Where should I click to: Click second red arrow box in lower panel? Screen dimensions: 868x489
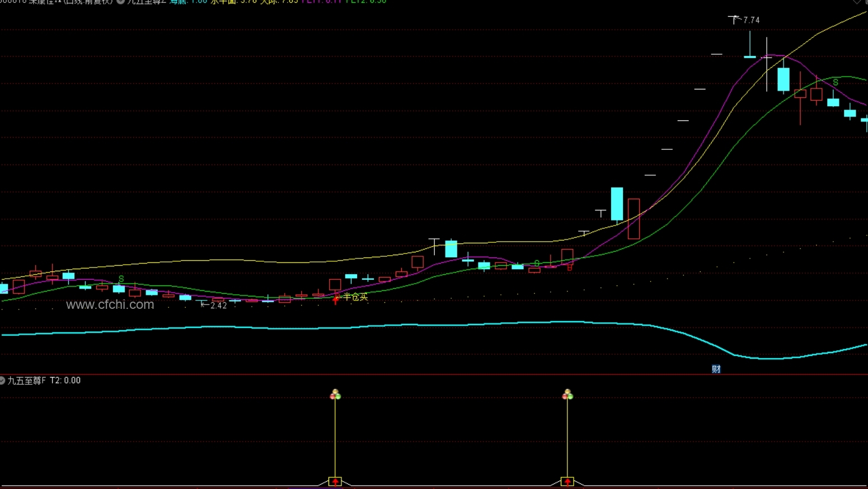[567, 482]
